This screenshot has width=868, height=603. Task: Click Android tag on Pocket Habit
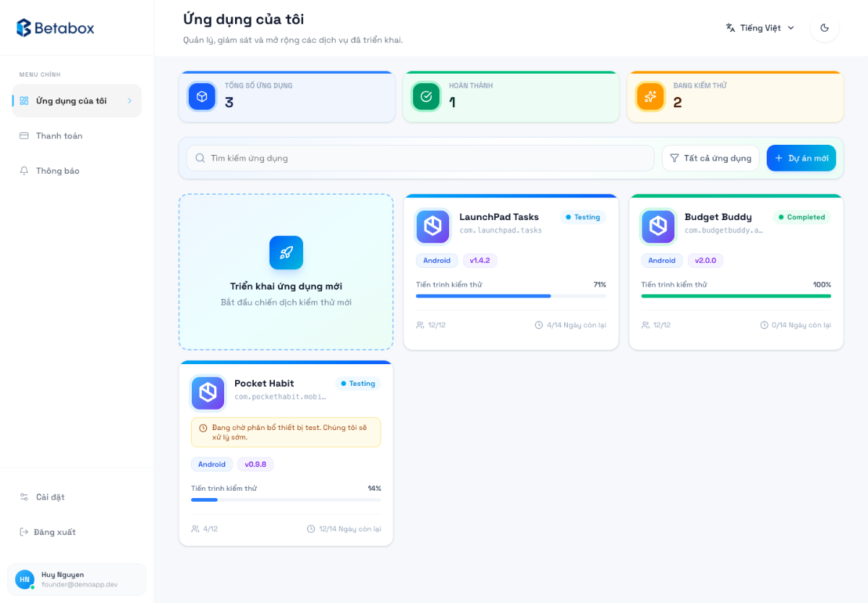coord(212,465)
